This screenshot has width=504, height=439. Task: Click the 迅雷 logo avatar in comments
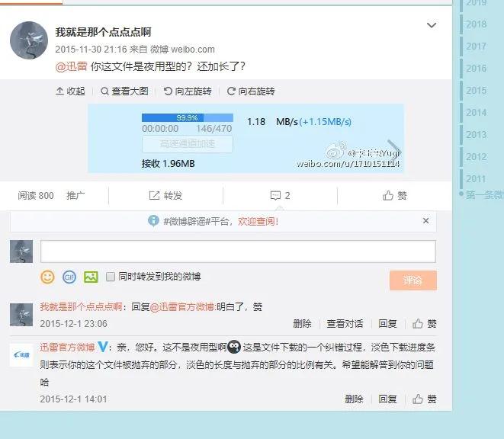(x=21, y=355)
